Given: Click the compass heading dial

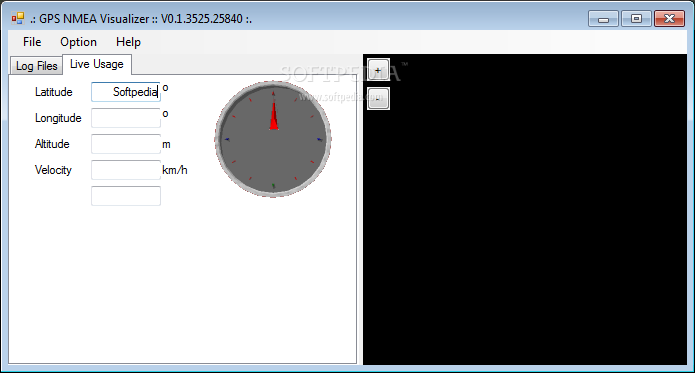Looking at the screenshot, I should pyautogui.click(x=273, y=139).
